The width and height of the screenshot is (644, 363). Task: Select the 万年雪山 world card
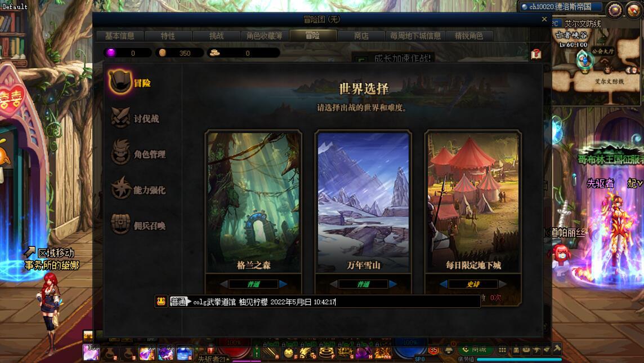point(363,201)
